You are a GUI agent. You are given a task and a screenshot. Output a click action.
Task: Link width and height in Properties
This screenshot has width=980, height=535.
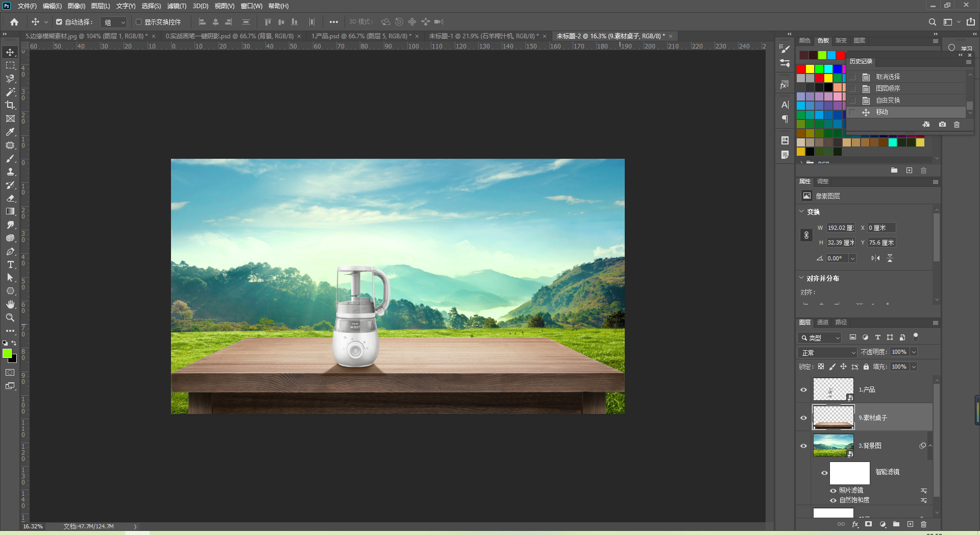pyautogui.click(x=806, y=235)
